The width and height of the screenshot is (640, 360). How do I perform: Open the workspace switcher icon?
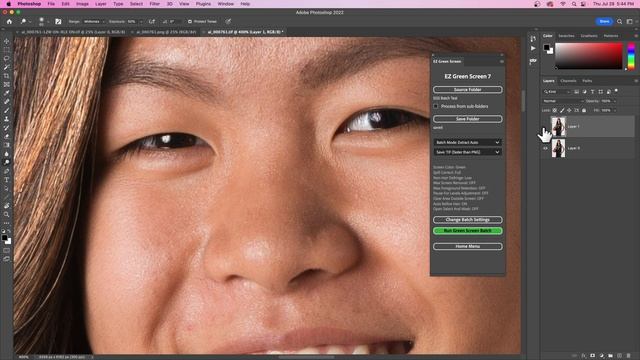(629, 21)
